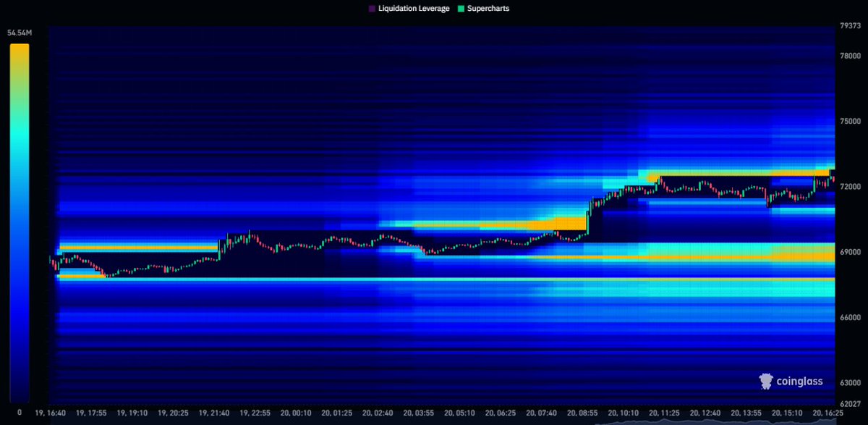Click the 75000 price axis label
Image resolution: width=868 pixels, height=425 pixels.
pos(850,121)
